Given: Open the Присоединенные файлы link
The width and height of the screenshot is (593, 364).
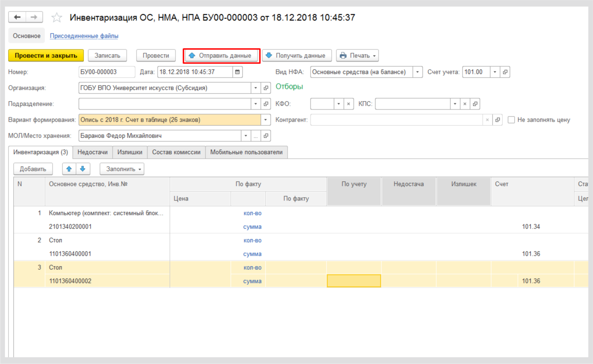Looking at the screenshot, I should click(84, 36).
